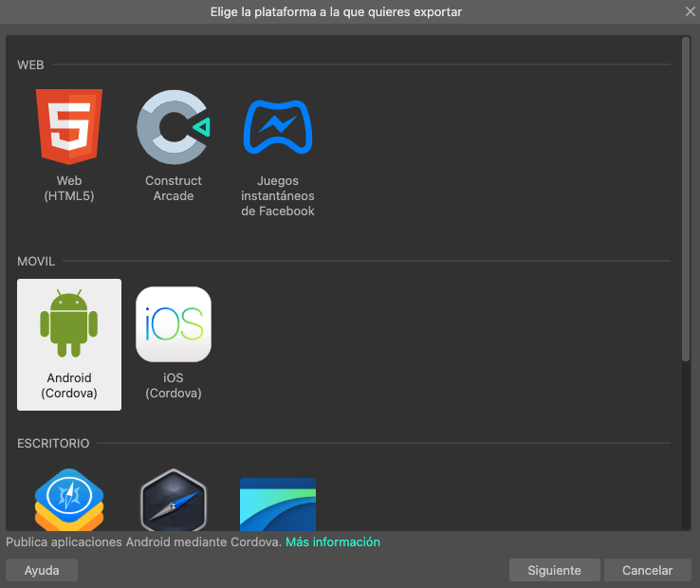Viewport: 700px width, 588px height.
Task: Choose the dark hexagon compass desktop icon
Action: click(174, 499)
